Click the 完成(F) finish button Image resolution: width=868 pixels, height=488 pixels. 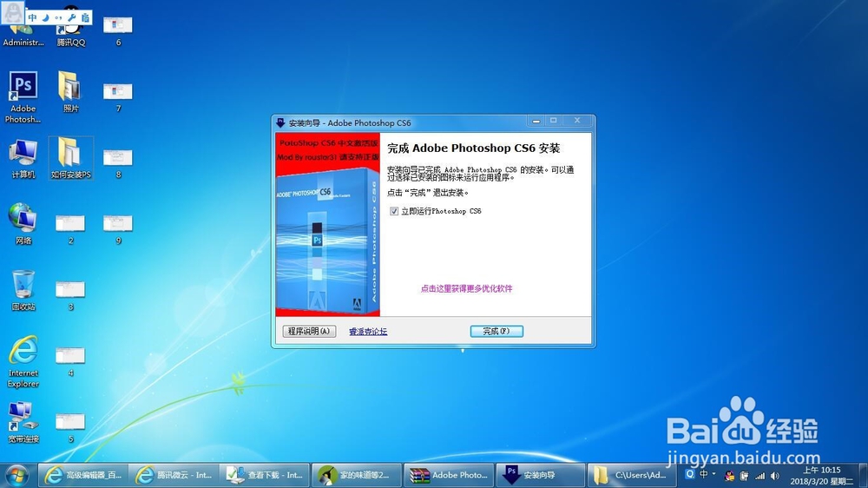click(x=496, y=331)
